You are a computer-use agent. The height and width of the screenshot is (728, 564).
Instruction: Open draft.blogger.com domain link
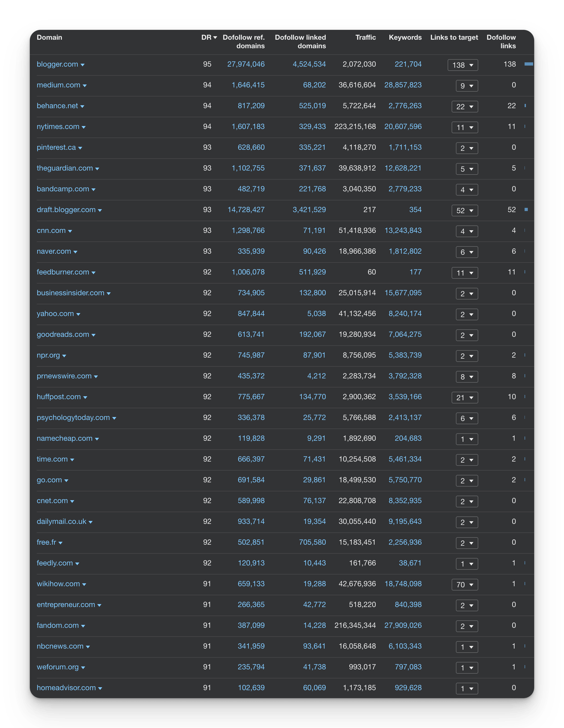[x=66, y=210]
